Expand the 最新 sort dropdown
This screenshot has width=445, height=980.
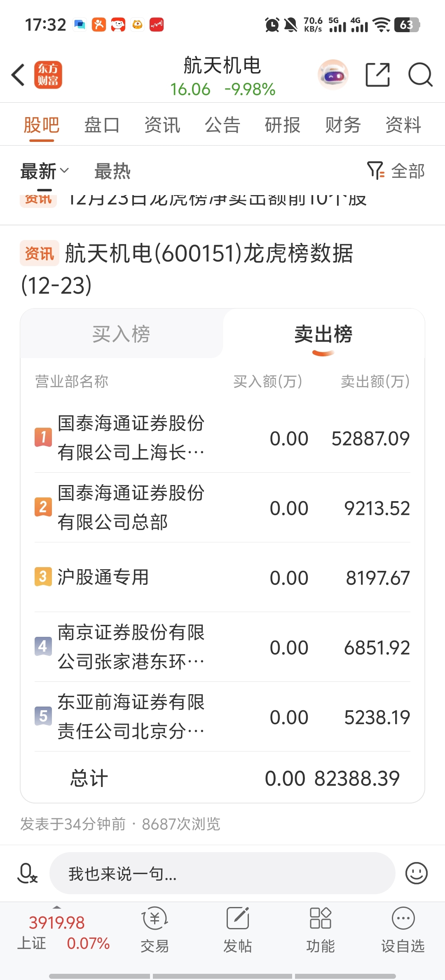click(44, 171)
